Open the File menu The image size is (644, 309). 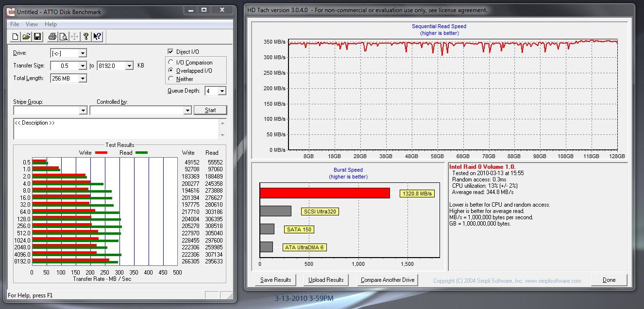(x=15, y=24)
